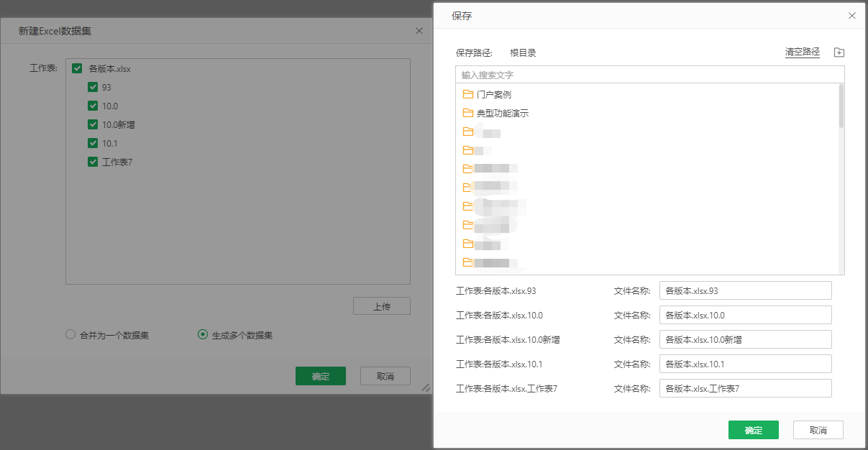Click the folder list vertical scrollbar
Viewport: 868px width, 450px height.
(841, 106)
